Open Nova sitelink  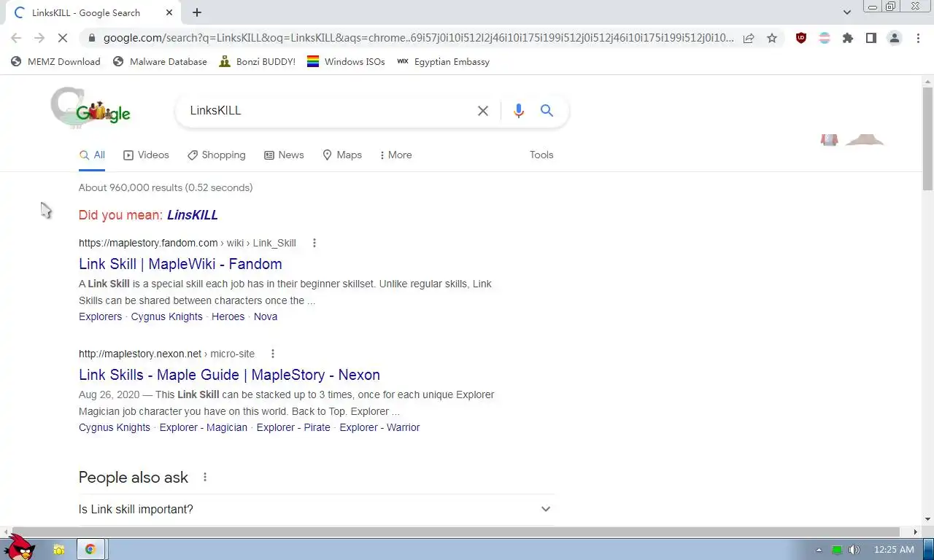pyautogui.click(x=266, y=316)
